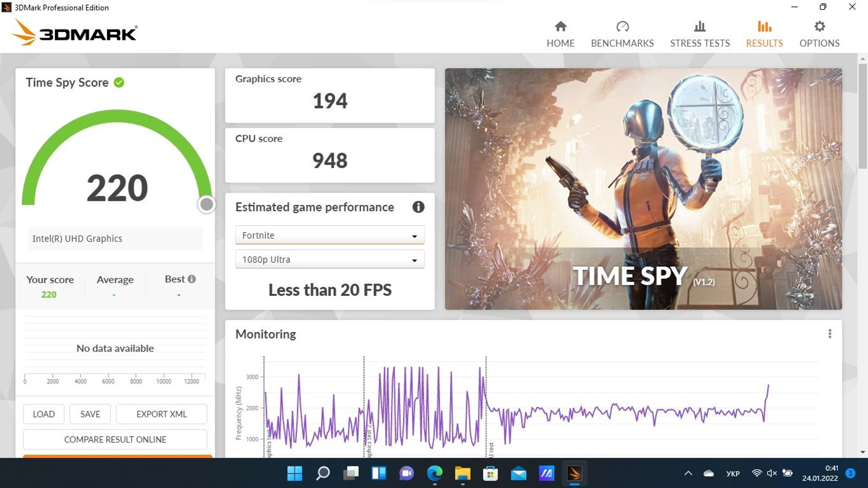Open the Widgets taskbar icon
The width and height of the screenshot is (868, 488).
(379, 473)
